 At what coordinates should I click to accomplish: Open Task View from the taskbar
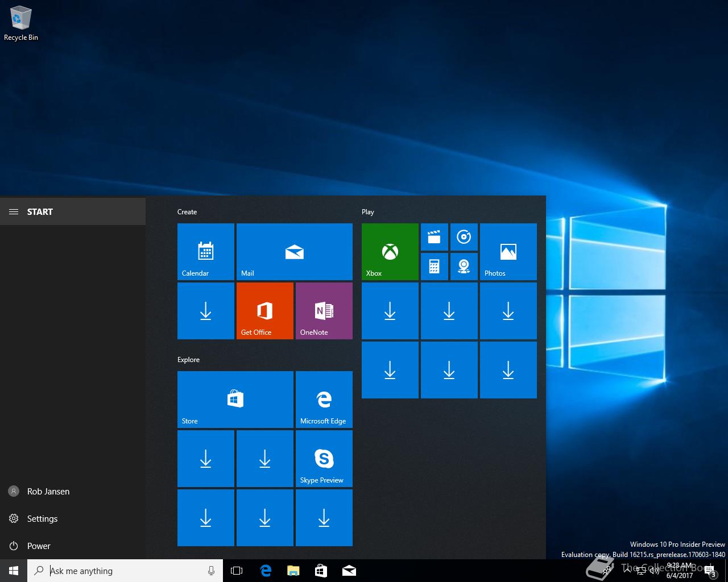tap(237, 571)
